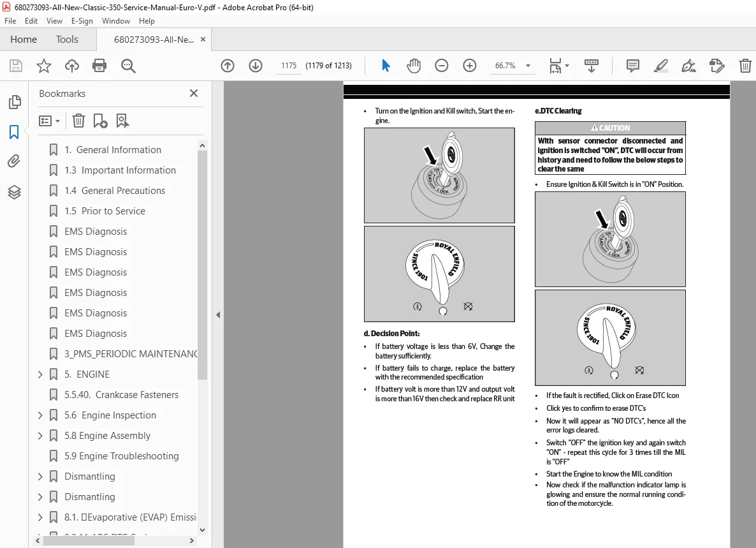Viewport: 756px width, 548px height.
Task: Select the Hand pan tool
Action: 413,66
